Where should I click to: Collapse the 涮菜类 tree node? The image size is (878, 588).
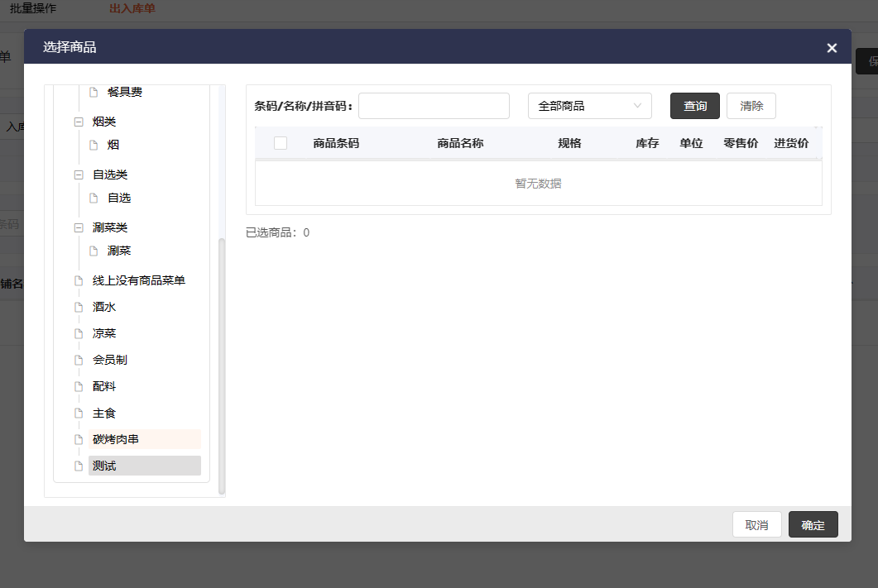pyautogui.click(x=79, y=227)
